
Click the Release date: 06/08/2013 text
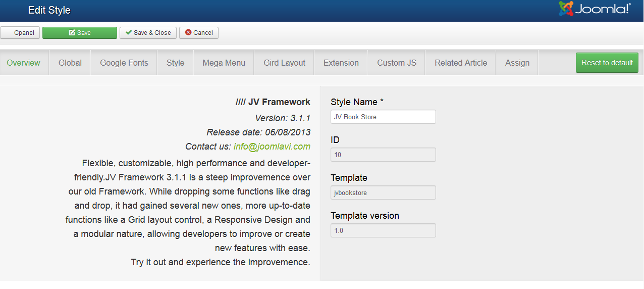(258, 132)
